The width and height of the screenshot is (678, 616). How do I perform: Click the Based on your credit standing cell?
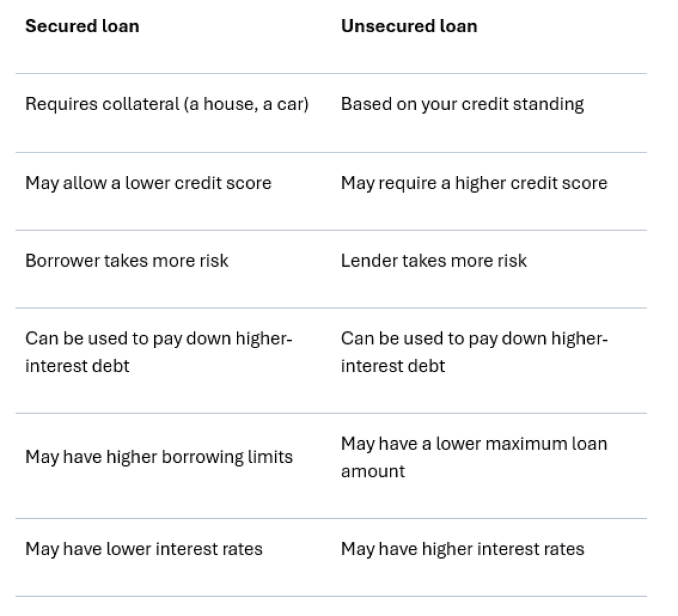(x=462, y=104)
